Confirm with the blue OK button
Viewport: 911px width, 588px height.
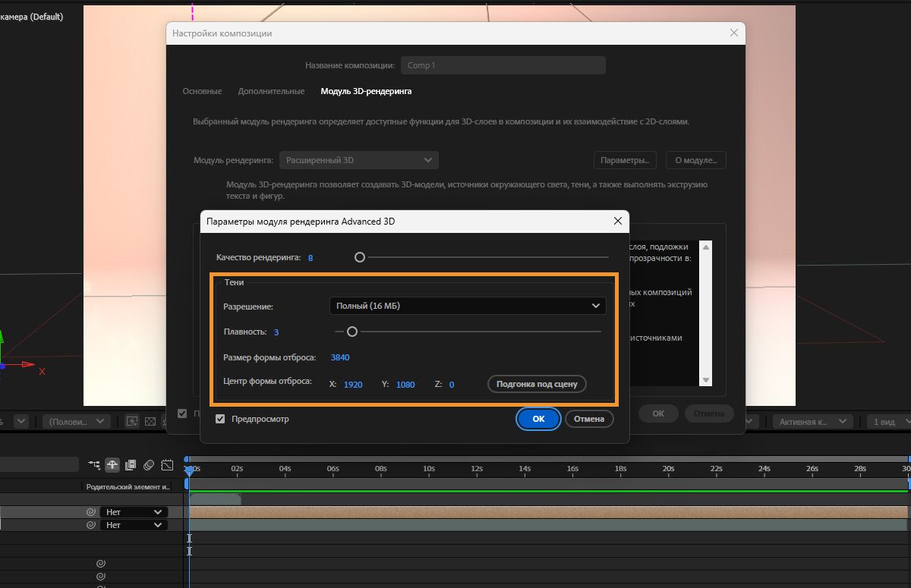(538, 419)
